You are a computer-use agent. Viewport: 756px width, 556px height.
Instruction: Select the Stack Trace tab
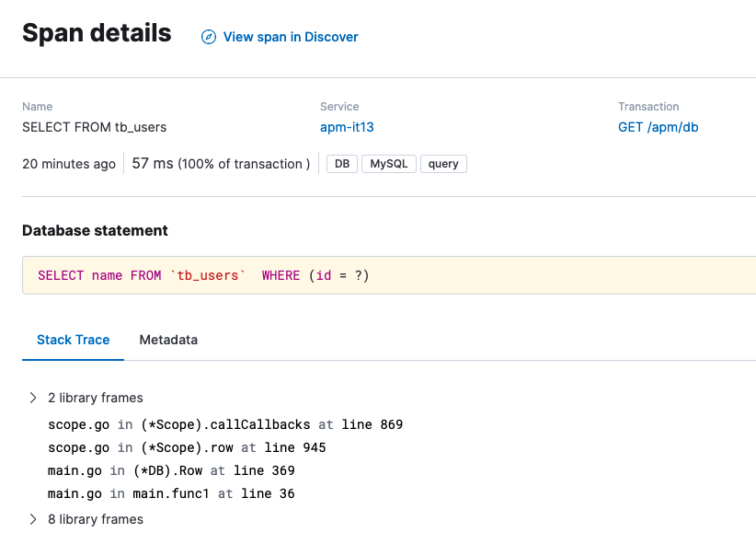tap(73, 340)
